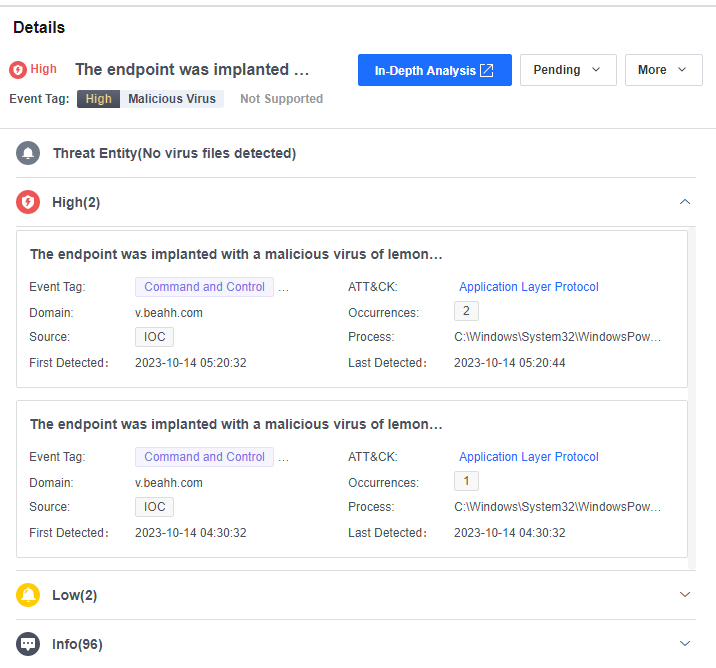
Task: Click the yellow Low(2) bell icon
Action: click(28, 595)
